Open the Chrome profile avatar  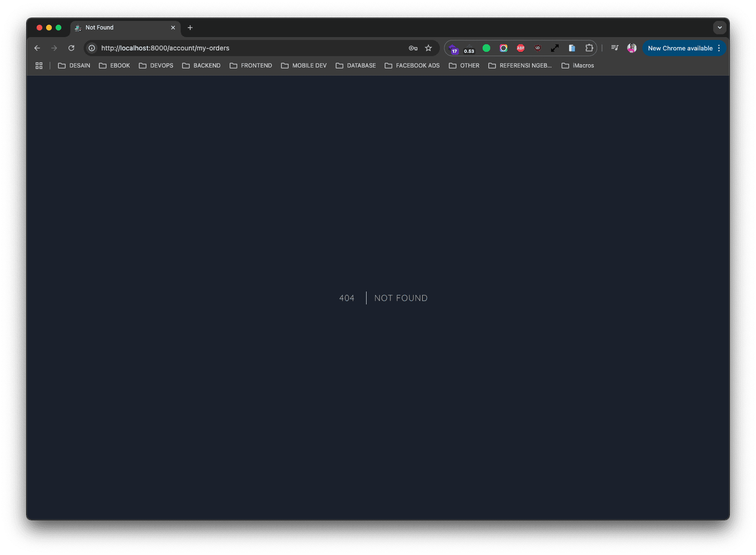[631, 48]
